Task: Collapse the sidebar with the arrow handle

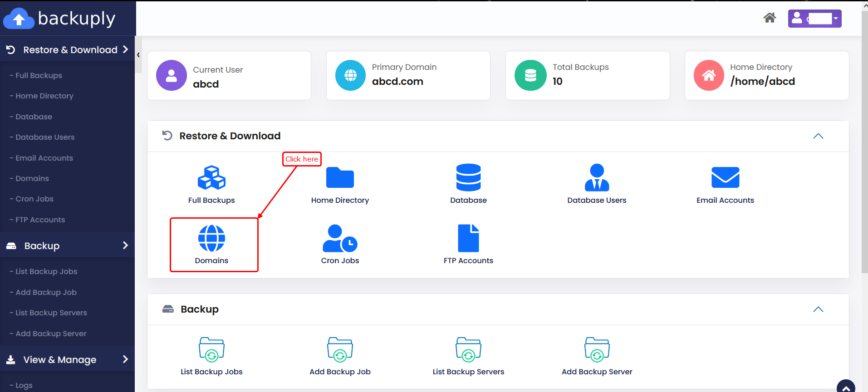Action: [138, 55]
